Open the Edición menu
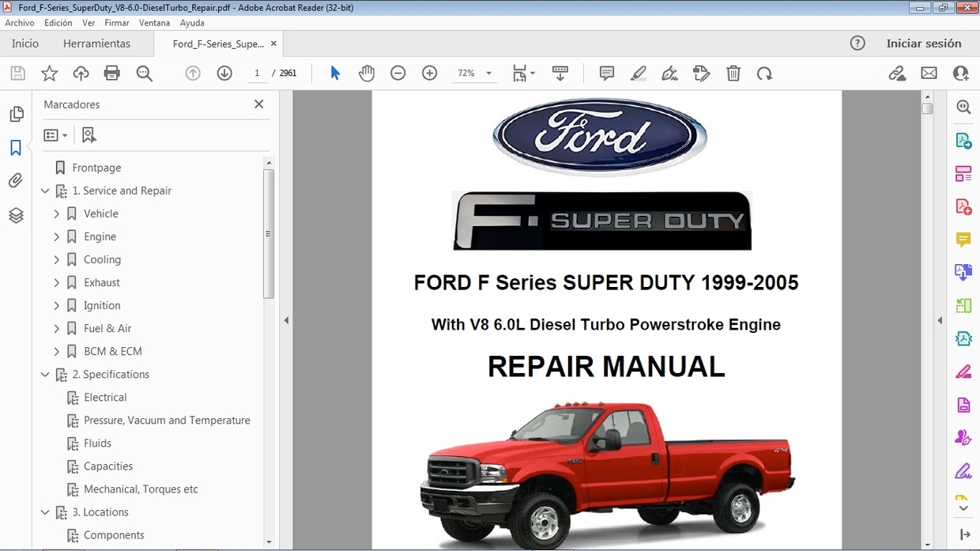980x551 pixels. pos(58,23)
